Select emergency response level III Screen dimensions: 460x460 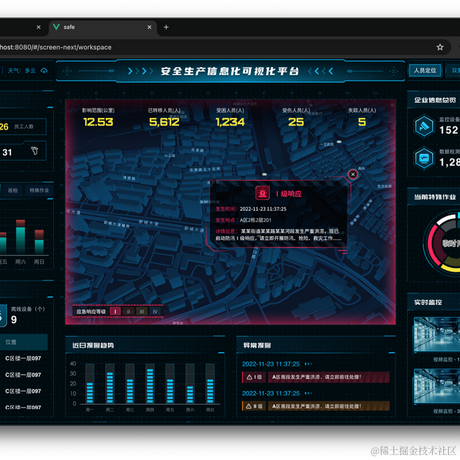click(142, 311)
